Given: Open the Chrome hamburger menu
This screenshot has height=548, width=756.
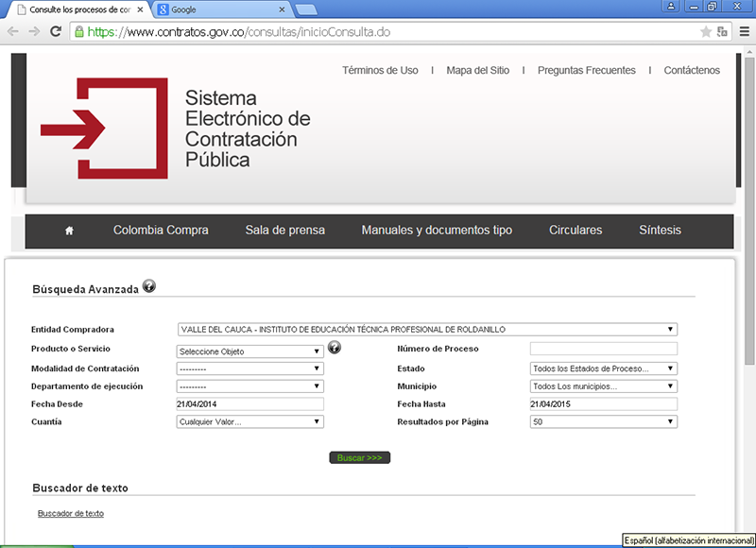Looking at the screenshot, I should (x=744, y=31).
